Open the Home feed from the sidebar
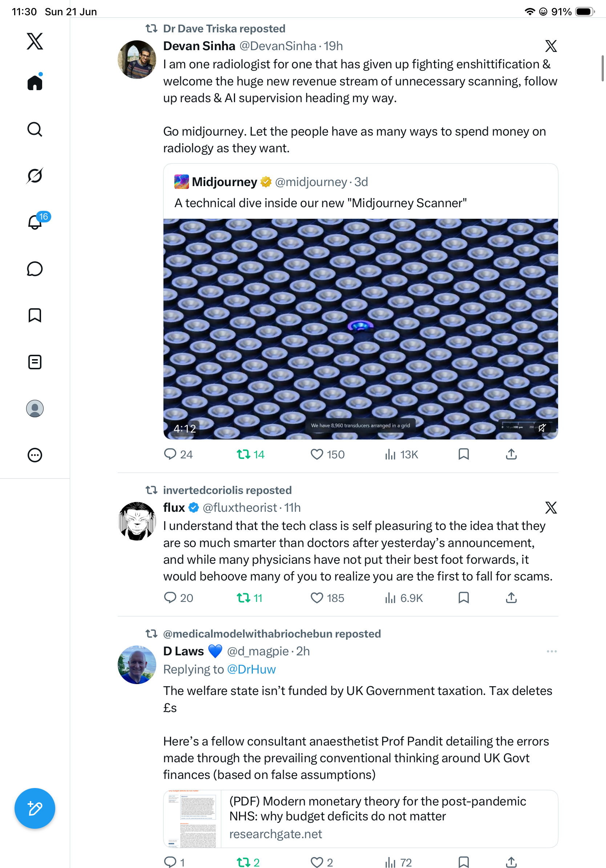 (x=35, y=82)
